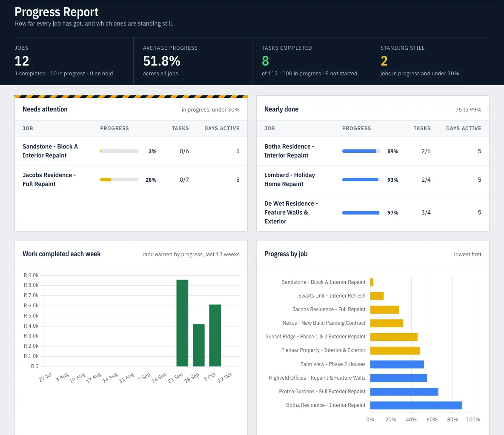Click the 2/4 tasks cell

pos(426,180)
